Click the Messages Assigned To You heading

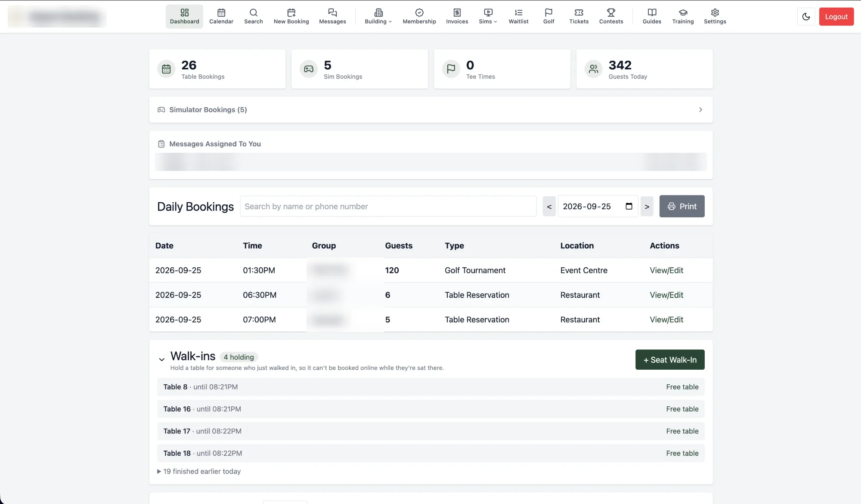pyautogui.click(x=215, y=144)
